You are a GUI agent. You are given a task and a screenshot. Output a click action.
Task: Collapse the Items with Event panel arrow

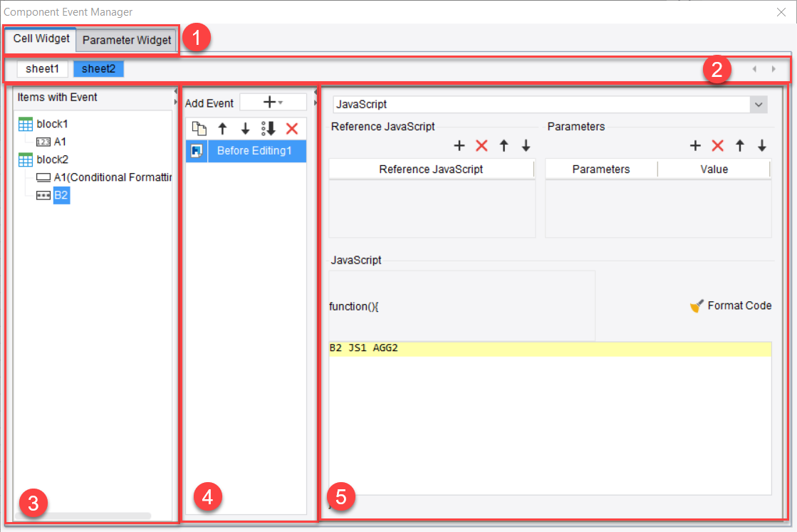(x=175, y=91)
